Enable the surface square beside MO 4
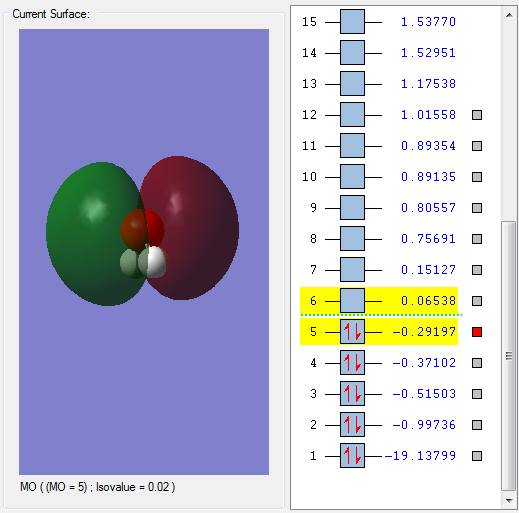 [477, 363]
